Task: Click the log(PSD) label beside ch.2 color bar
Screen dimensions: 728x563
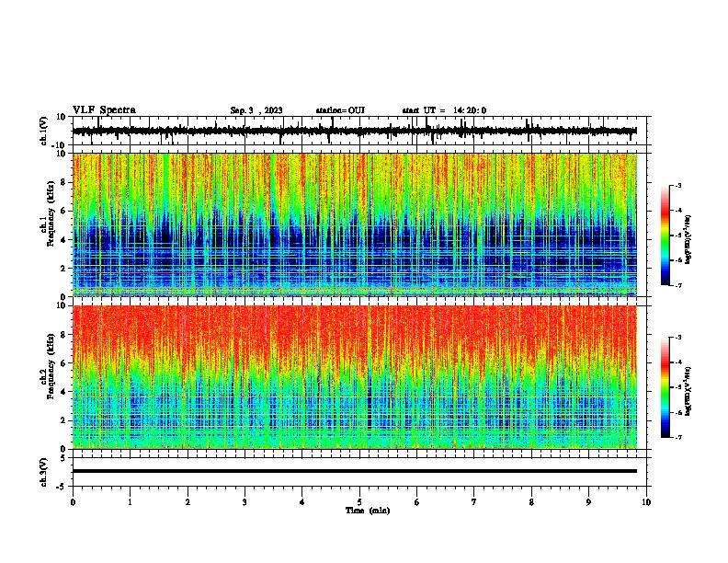Action: point(688,391)
